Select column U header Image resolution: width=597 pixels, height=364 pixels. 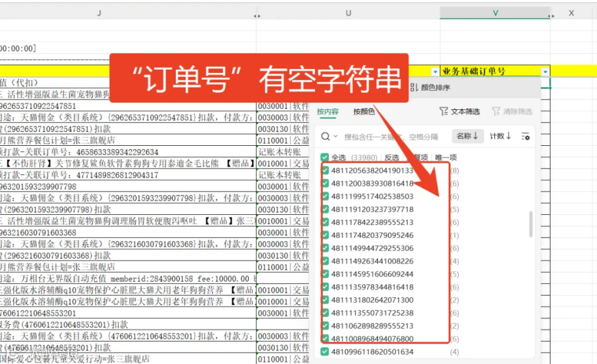(x=348, y=13)
